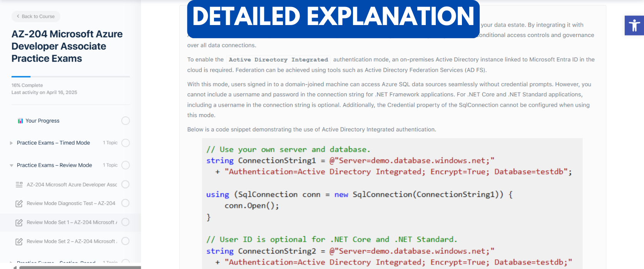This screenshot has width=644, height=269.
Task: Click the Your Progress chart icon
Action: [x=20, y=121]
